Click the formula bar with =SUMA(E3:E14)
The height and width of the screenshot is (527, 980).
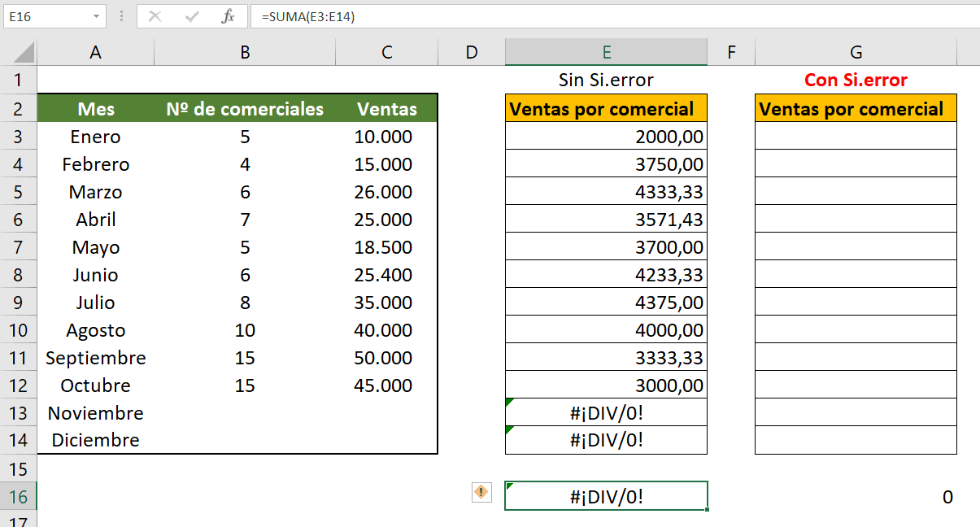(x=614, y=16)
